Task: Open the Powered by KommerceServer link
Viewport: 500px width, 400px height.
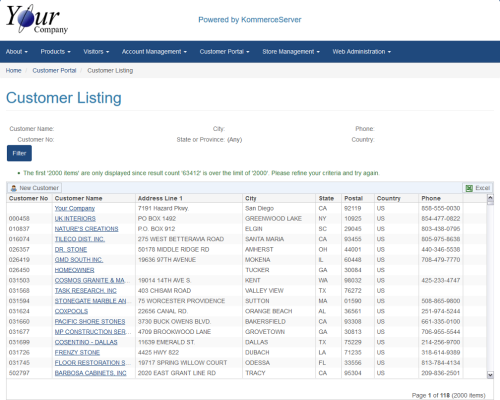Action: pos(250,20)
